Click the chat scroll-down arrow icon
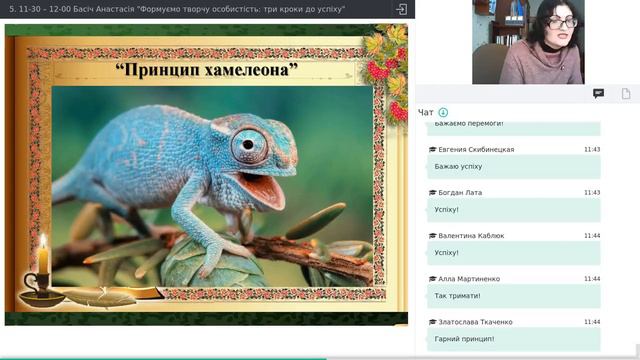The image size is (640, 360). pos(443,112)
